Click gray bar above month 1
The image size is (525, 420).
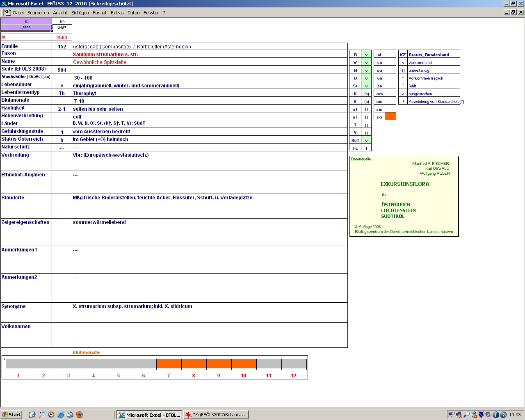tap(18, 364)
